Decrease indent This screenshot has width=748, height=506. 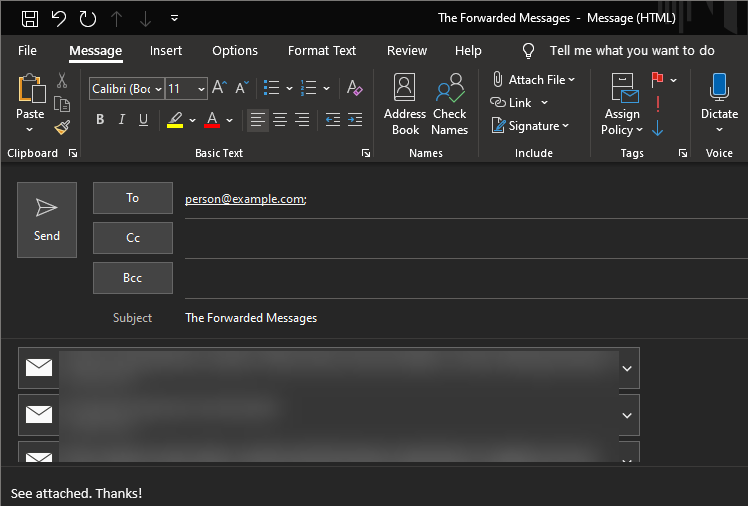pyautogui.click(x=332, y=120)
